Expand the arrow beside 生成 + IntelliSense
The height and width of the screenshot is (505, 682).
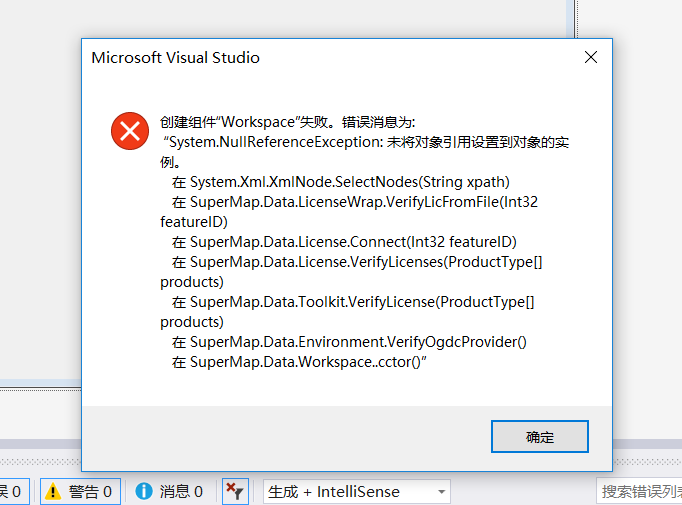point(441,492)
